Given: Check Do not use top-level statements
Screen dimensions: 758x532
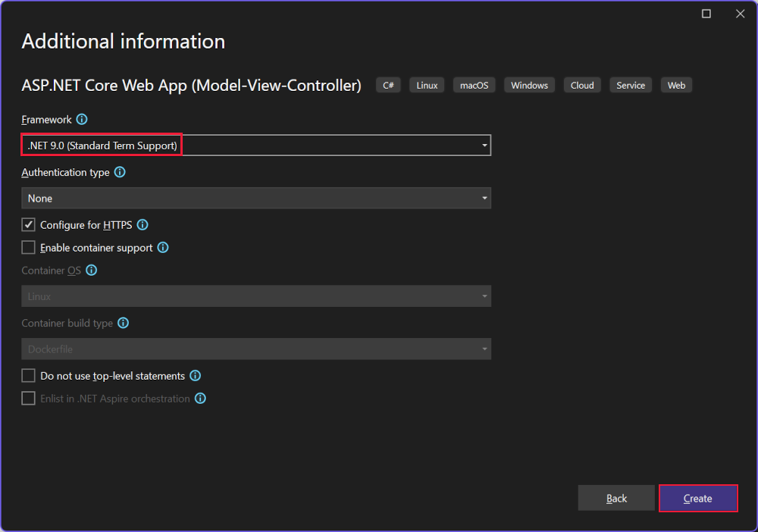Looking at the screenshot, I should coord(28,375).
